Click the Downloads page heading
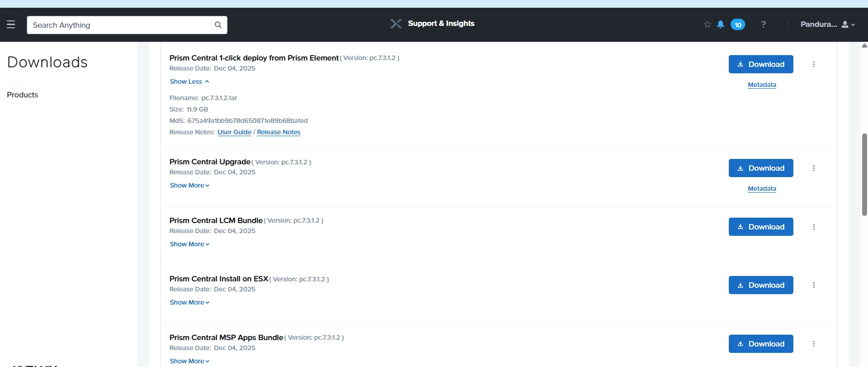 pyautogui.click(x=47, y=62)
